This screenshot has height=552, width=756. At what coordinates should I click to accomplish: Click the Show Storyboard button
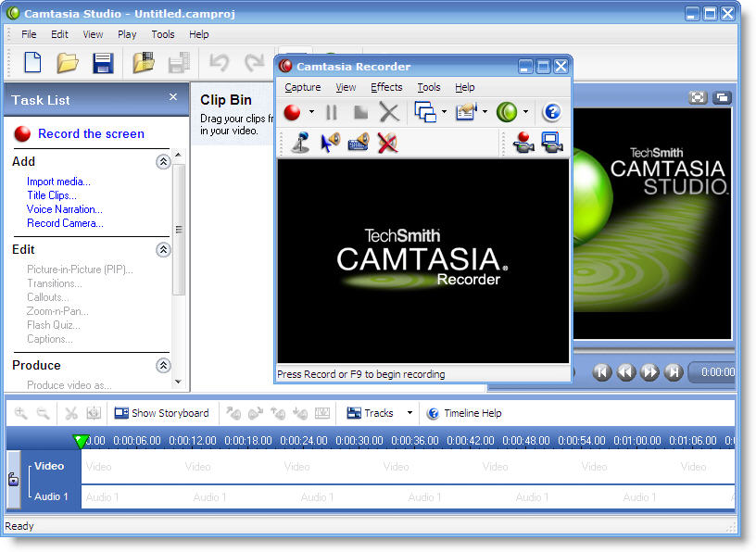[x=161, y=413]
